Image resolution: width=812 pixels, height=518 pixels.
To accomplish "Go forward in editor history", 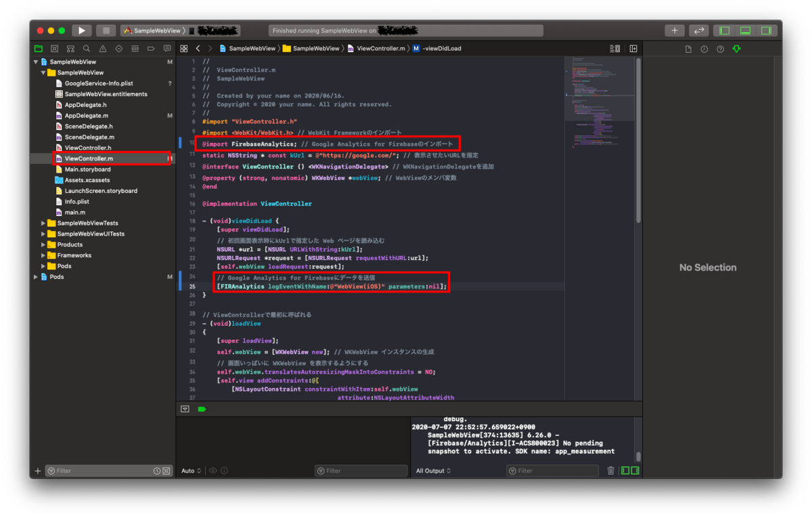I will (210, 49).
